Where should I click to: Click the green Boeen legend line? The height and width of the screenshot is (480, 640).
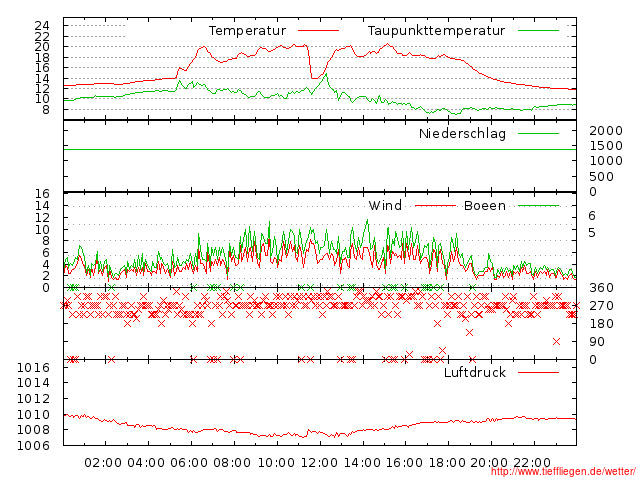538,206
